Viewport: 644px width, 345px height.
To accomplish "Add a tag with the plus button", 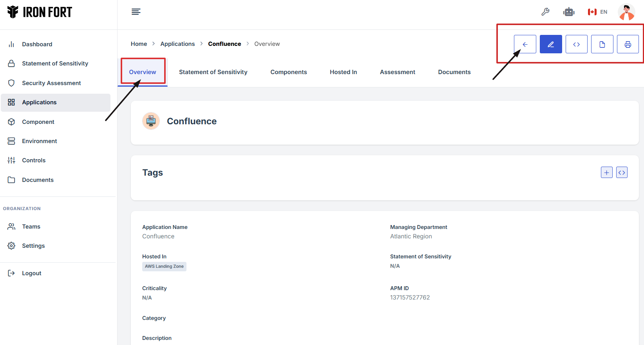I will click(606, 172).
